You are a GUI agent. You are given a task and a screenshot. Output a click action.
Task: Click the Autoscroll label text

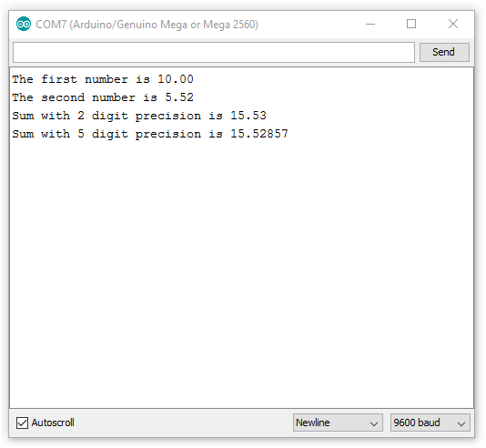[53, 423]
